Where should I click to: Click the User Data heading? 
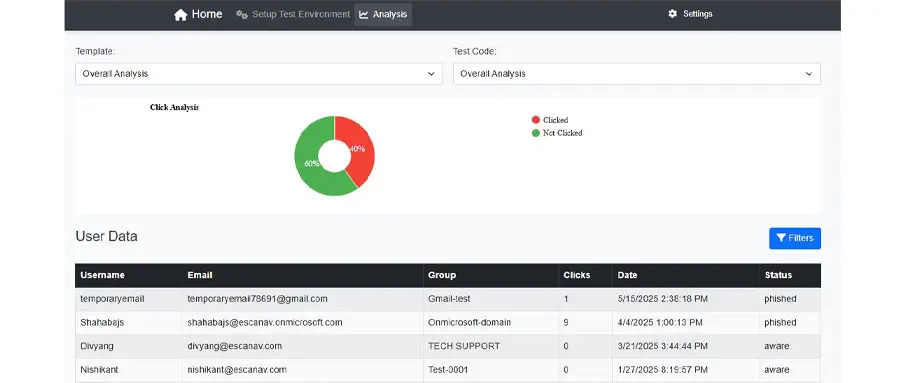click(106, 236)
